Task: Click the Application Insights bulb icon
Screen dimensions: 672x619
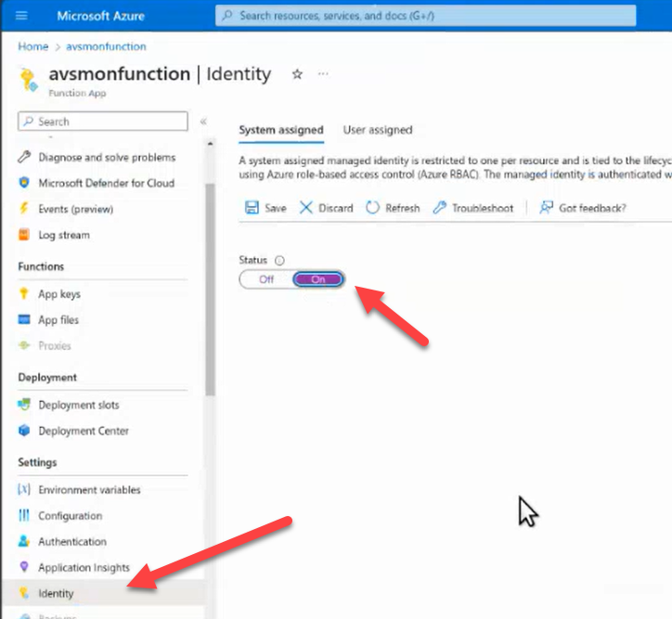Action: [24, 567]
